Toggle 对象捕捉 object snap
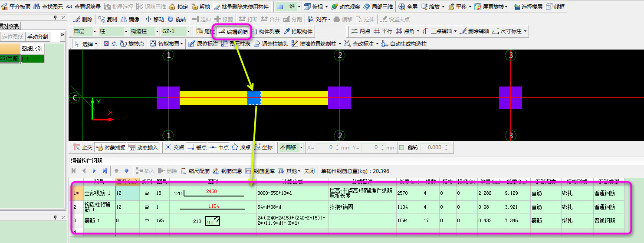The image size is (644, 243). [110, 147]
